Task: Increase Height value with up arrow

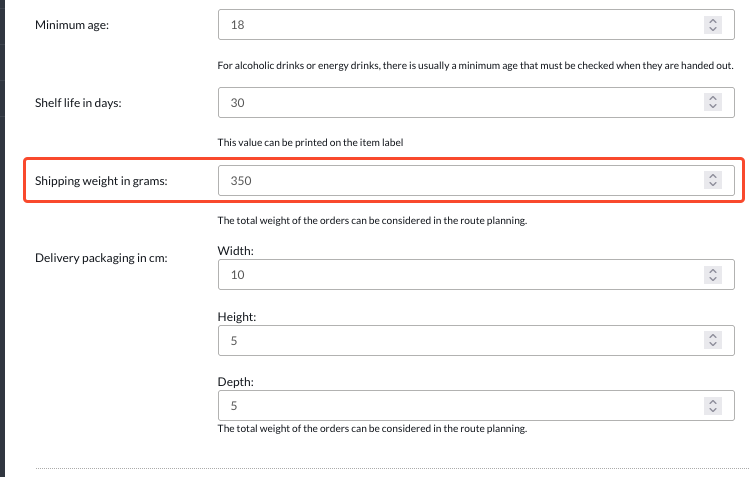Action: click(713, 336)
